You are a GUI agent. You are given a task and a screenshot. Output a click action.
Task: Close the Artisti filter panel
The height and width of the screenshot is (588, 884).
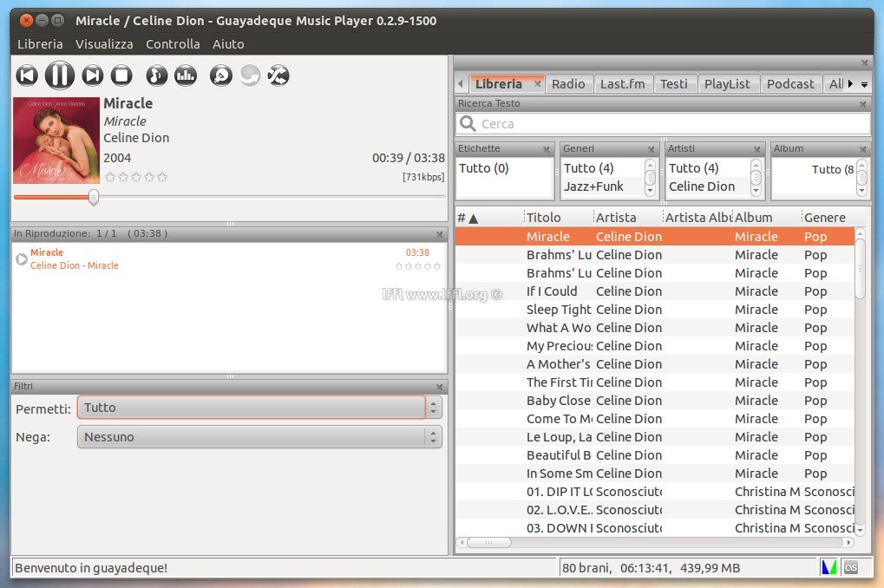pyautogui.click(x=757, y=149)
